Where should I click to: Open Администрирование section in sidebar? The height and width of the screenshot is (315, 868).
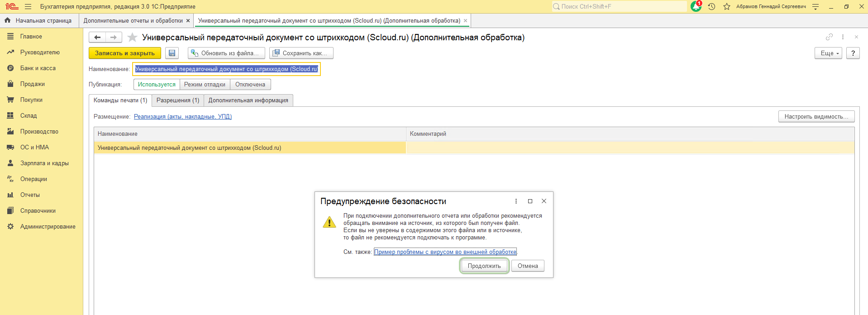tap(42, 227)
